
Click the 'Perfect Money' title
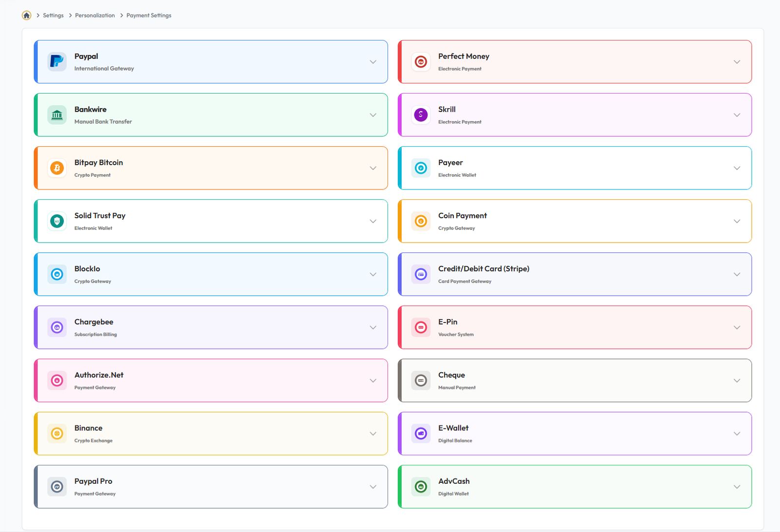(x=464, y=57)
